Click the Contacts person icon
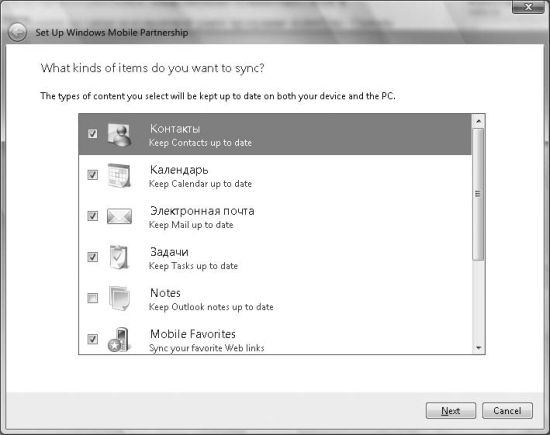Image resolution: width=550 pixels, height=435 pixels. pyautogui.click(x=120, y=135)
